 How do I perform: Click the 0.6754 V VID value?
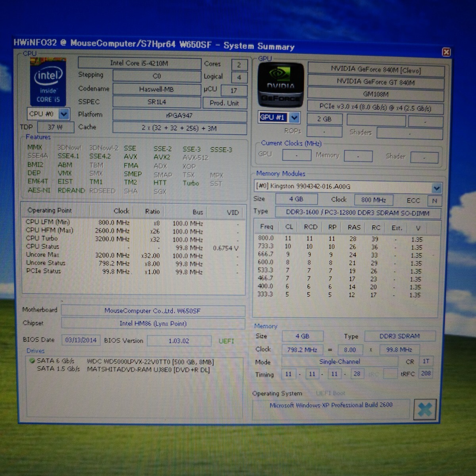(226, 248)
